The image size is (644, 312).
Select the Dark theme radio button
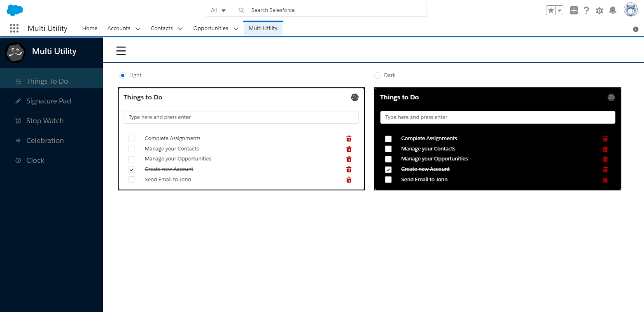click(x=378, y=75)
